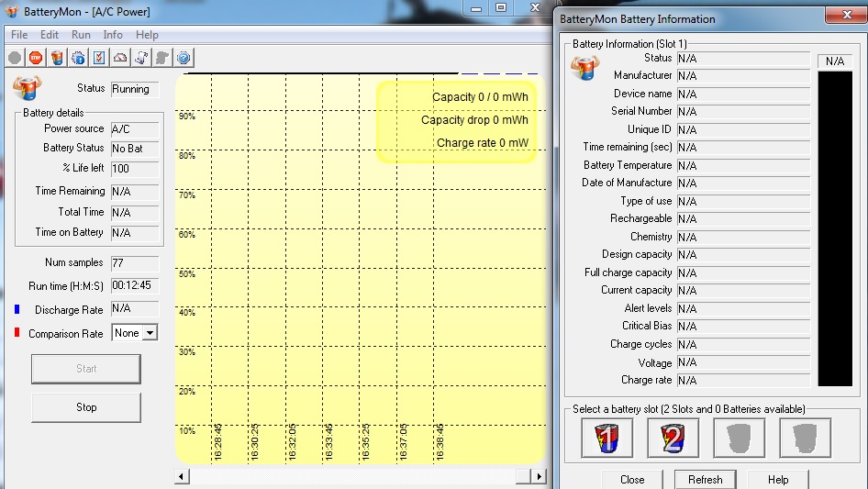Click the Stop button
The image size is (868, 489).
pyautogui.click(x=86, y=407)
